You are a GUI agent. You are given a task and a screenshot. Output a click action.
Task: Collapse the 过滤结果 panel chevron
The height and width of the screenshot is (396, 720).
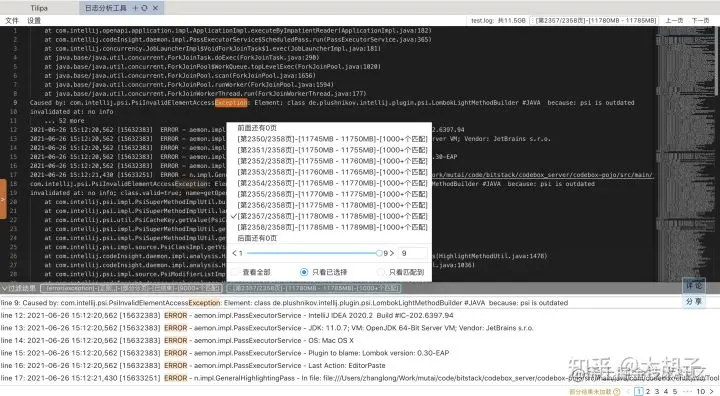point(4,288)
